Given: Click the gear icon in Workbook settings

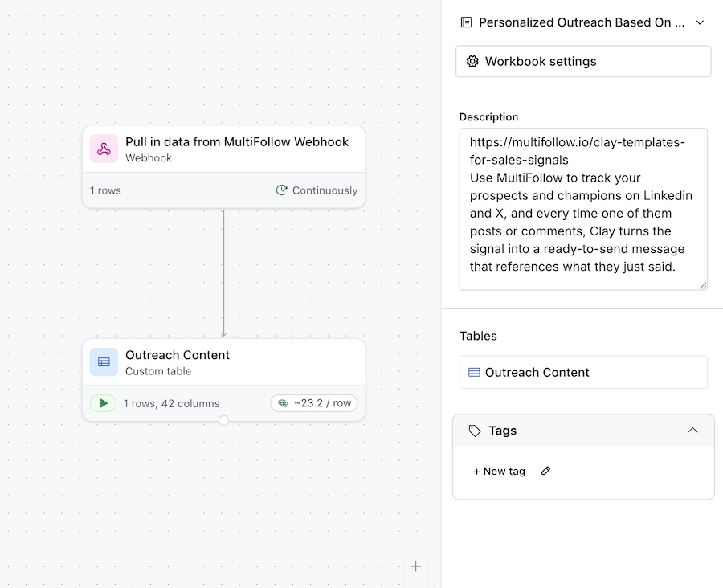Looking at the screenshot, I should [x=472, y=61].
